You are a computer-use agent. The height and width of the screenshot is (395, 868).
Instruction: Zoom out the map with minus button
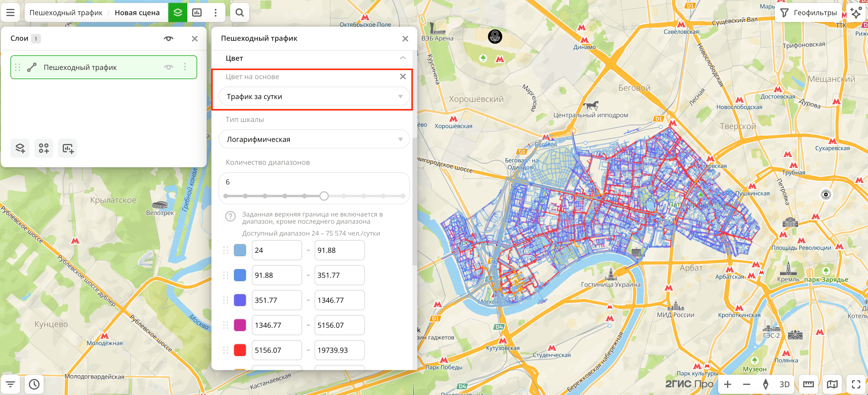746,384
